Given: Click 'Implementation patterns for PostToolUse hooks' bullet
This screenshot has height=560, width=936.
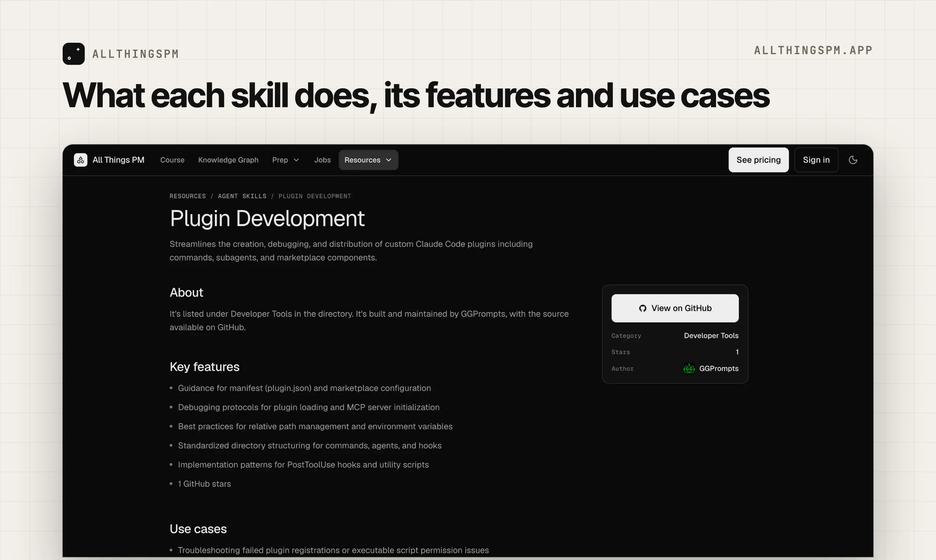Looking at the screenshot, I should (x=303, y=465).
